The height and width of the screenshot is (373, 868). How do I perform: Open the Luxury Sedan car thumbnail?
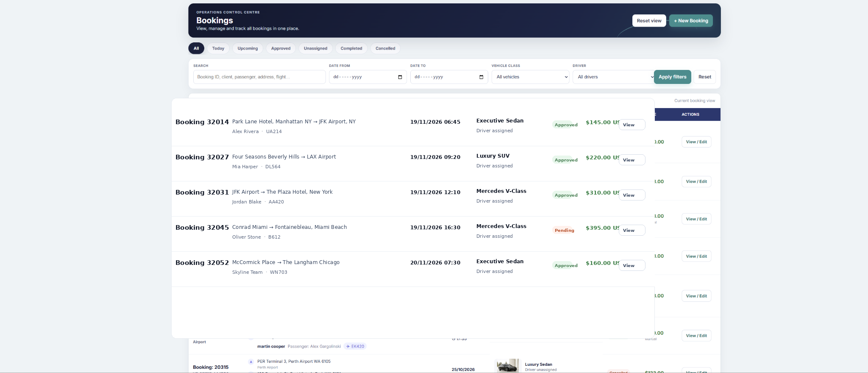click(507, 365)
